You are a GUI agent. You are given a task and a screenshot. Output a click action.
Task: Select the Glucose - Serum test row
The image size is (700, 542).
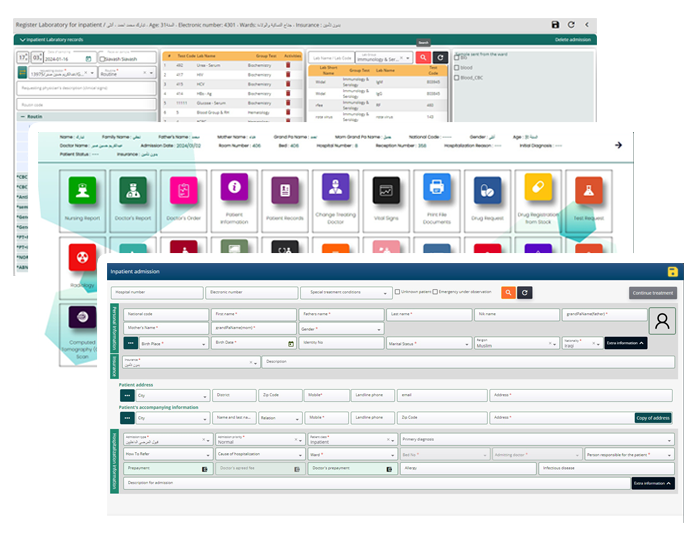point(232,103)
